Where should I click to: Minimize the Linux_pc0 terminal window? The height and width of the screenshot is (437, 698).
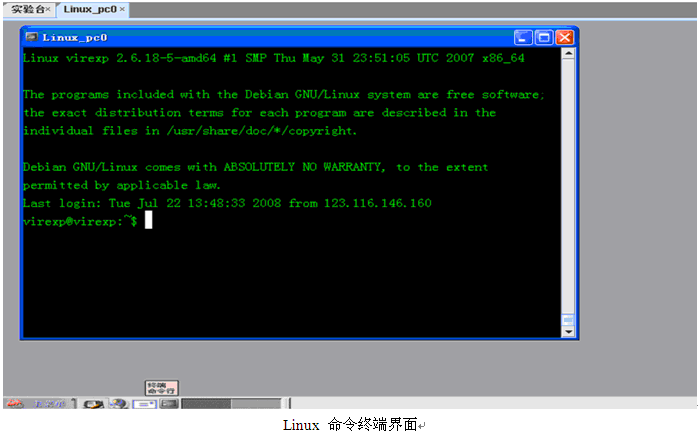click(523, 37)
